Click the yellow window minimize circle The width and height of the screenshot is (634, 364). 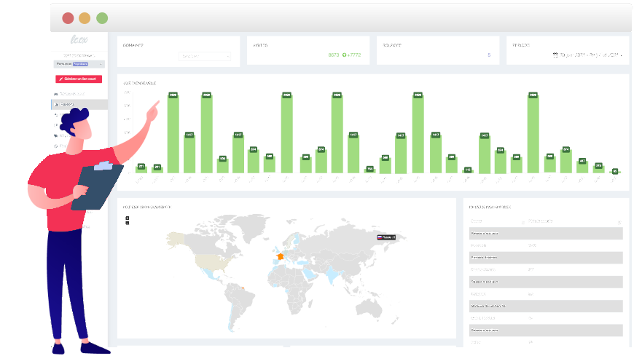85,18
